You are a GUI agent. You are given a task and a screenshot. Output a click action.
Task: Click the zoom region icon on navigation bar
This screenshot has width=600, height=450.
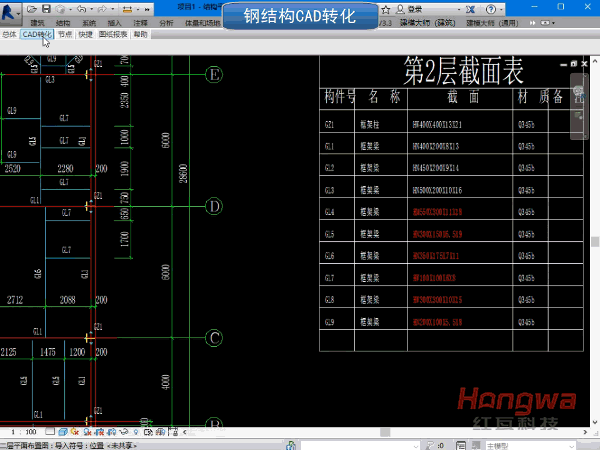pyautogui.click(x=578, y=115)
